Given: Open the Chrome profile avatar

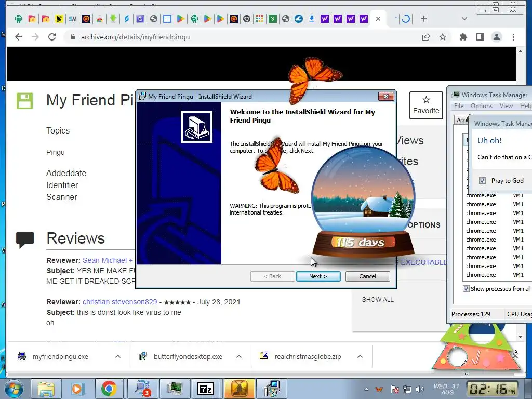Looking at the screenshot, I should [x=497, y=37].
